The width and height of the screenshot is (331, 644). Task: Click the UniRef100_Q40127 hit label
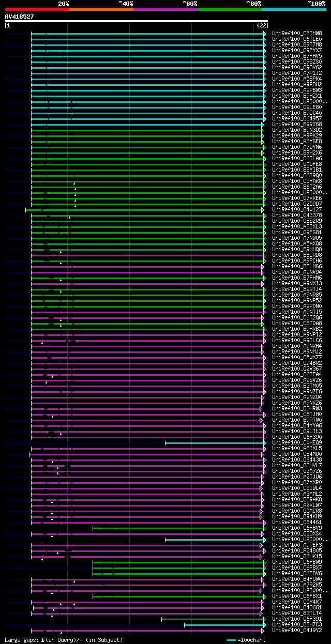[297, 209]
